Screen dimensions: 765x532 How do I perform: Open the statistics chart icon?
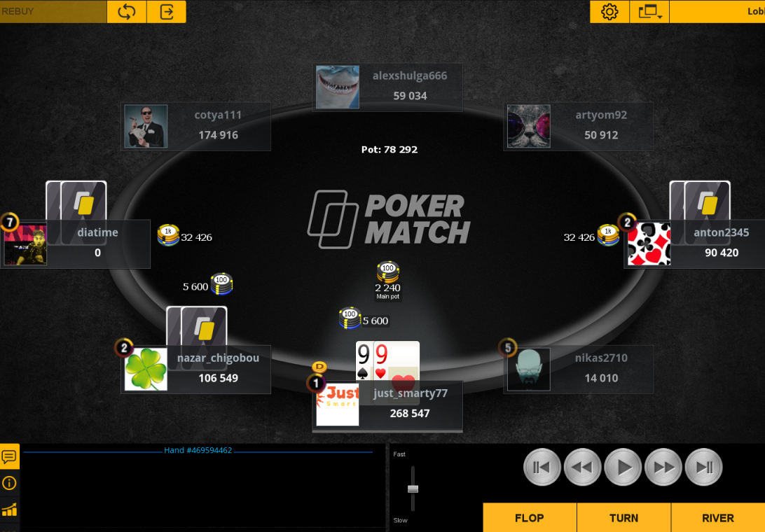(9, 510)
